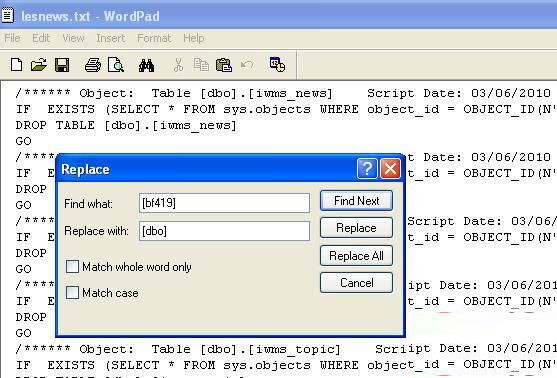Click the New document toolbar icon
Viewport: 557px width, 378px height.
coord(16,65)
